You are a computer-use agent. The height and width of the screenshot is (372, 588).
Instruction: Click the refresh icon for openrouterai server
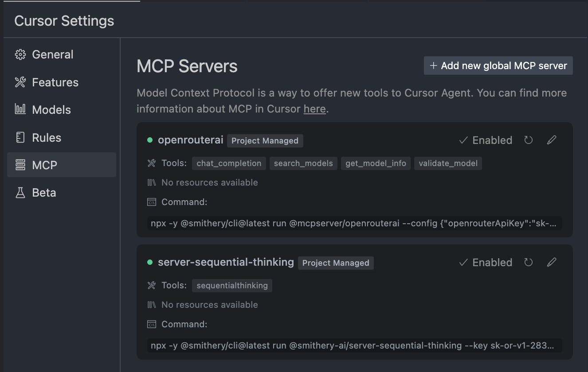[528, 140]
